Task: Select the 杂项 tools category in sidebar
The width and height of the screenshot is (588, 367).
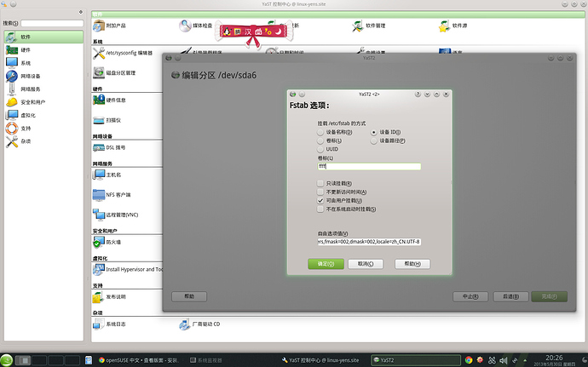Action: pyautogui.click(x=43, y=141)
